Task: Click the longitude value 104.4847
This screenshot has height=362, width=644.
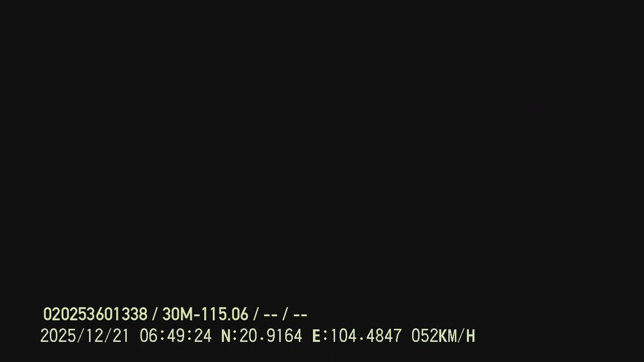Action: [366, 336]
